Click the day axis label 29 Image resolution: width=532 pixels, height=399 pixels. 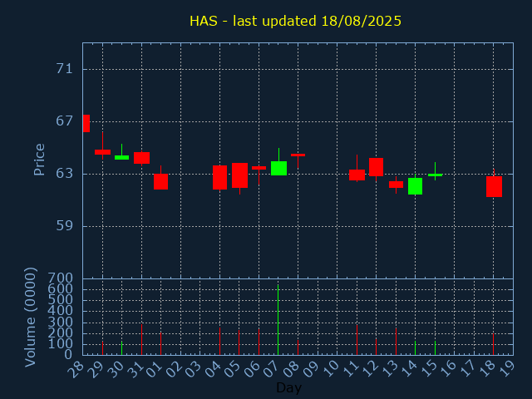click(x=95, y=369)
